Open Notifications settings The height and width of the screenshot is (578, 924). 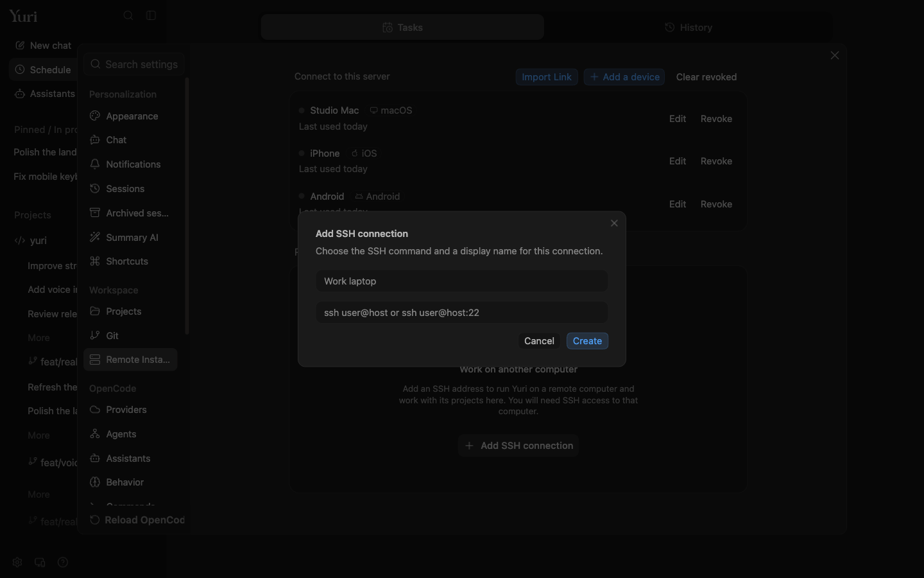pos(130,164)
